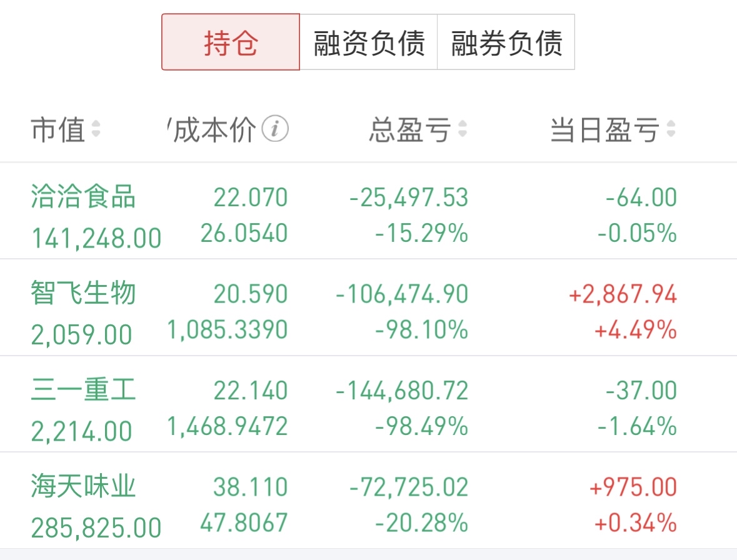Select the -106,474.90 total loss value
Screen dimensions: 737x560
pyautogui.click(x=402, y=294)
